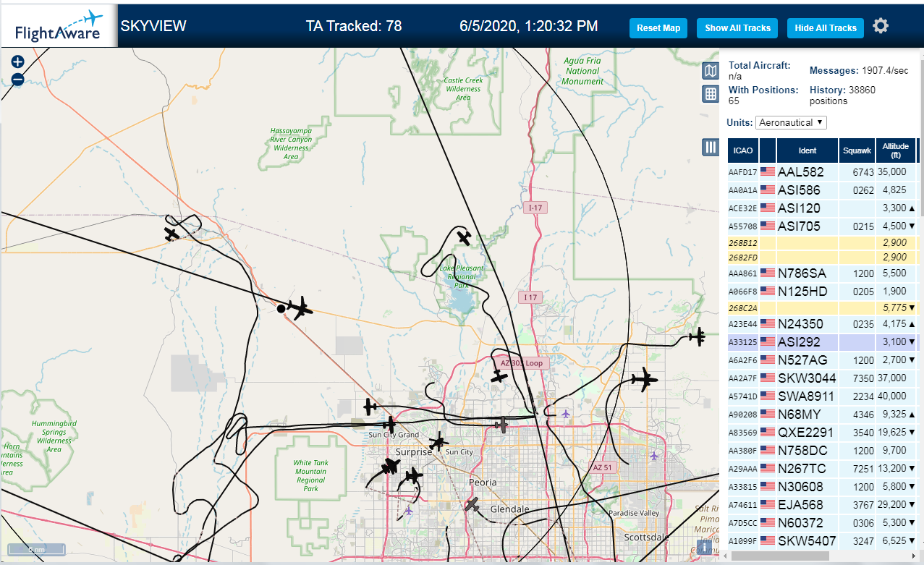Open the Units Aeronautical dropdown
Viewport: 924px width, 565px height.
pyautogui.click(x=791, y=122)
